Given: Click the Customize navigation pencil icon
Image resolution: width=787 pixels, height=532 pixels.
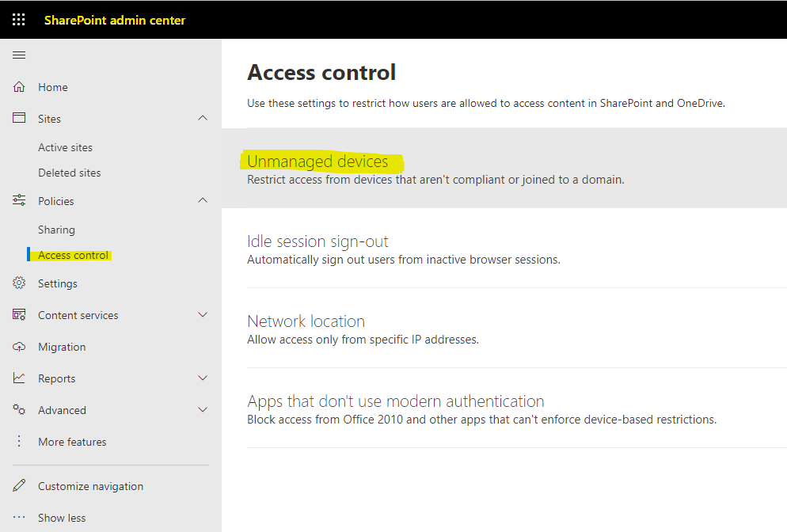Looking at the screenshot, I should pos(19,485).
